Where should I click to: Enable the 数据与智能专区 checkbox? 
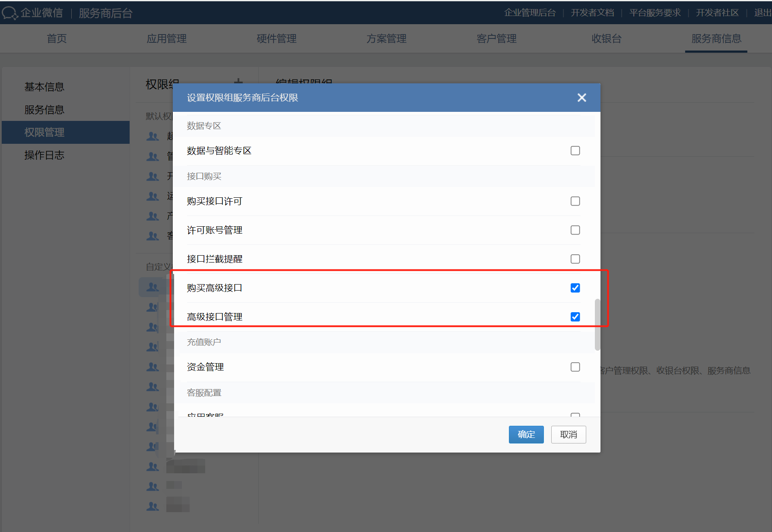click(575, 151)
